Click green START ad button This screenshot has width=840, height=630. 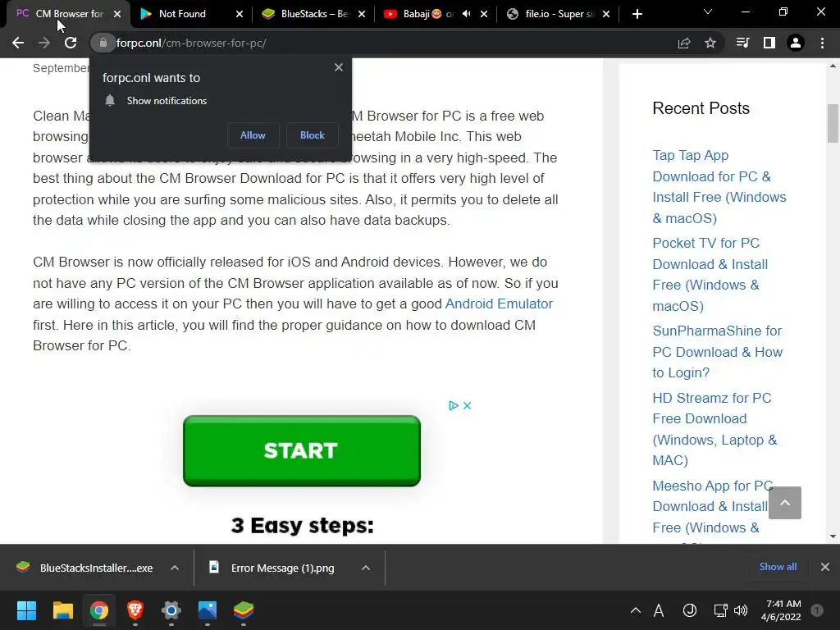click(x=302, y=451)
